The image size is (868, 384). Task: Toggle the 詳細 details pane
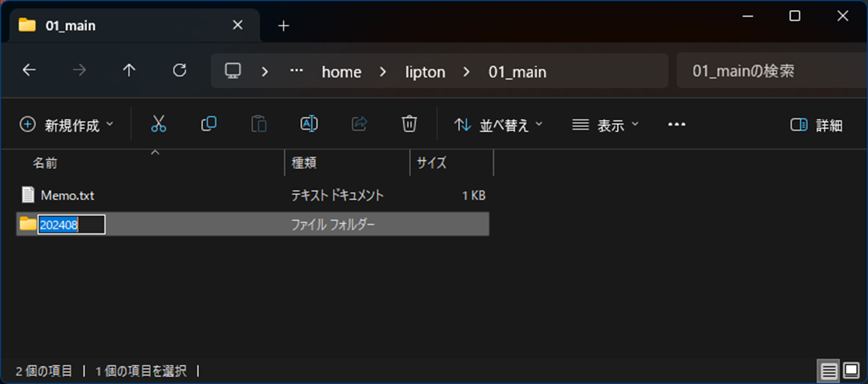[817, 125]
